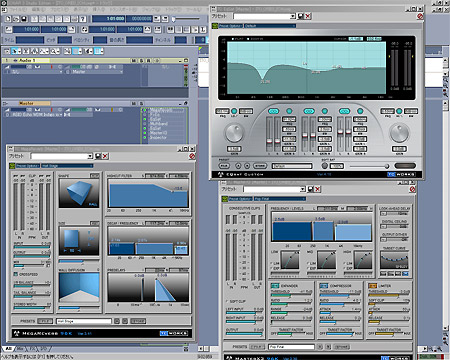The width and height of the screenshot is (450, 360).
Task: Click the Pop Final preset name field in MasterX3
Action: pos(291,347)
